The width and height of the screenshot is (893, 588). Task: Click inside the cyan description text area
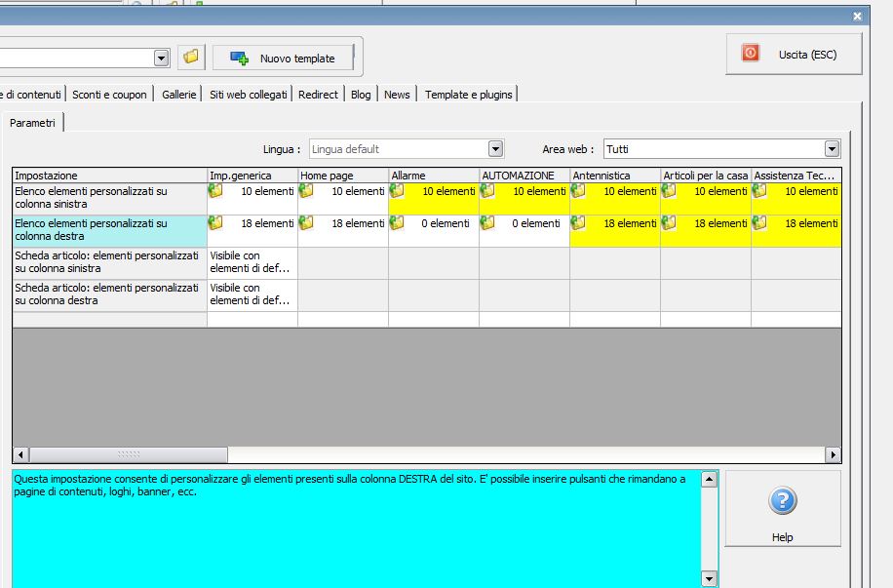coord(357,529)
